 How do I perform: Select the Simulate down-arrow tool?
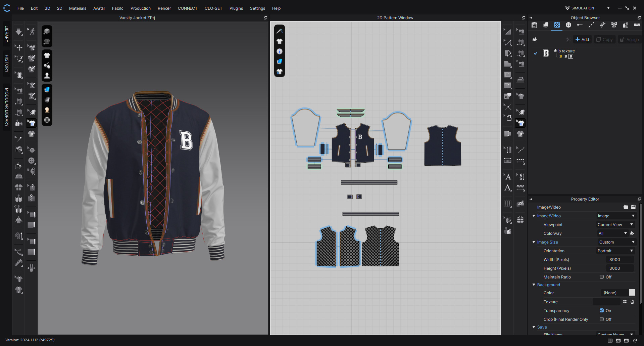pos(19,32)
